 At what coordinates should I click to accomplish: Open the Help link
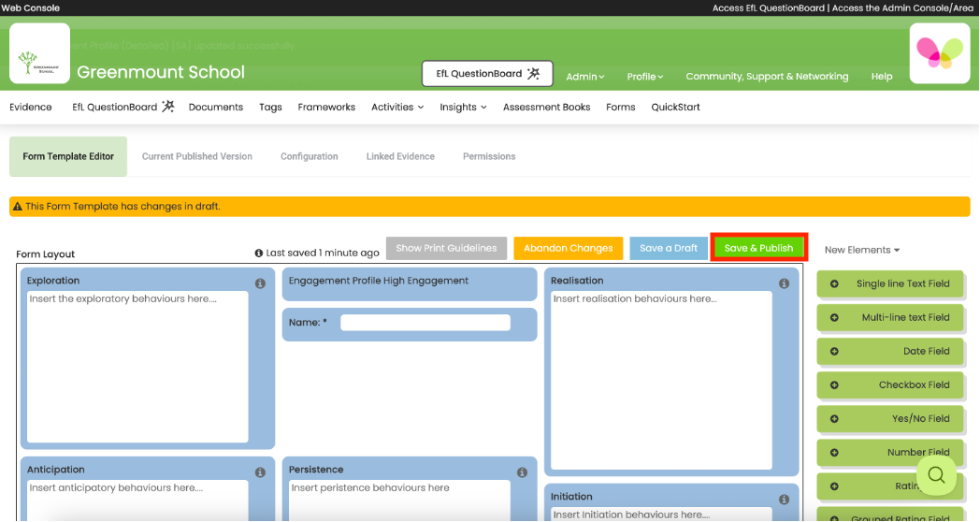pos(882,77)
